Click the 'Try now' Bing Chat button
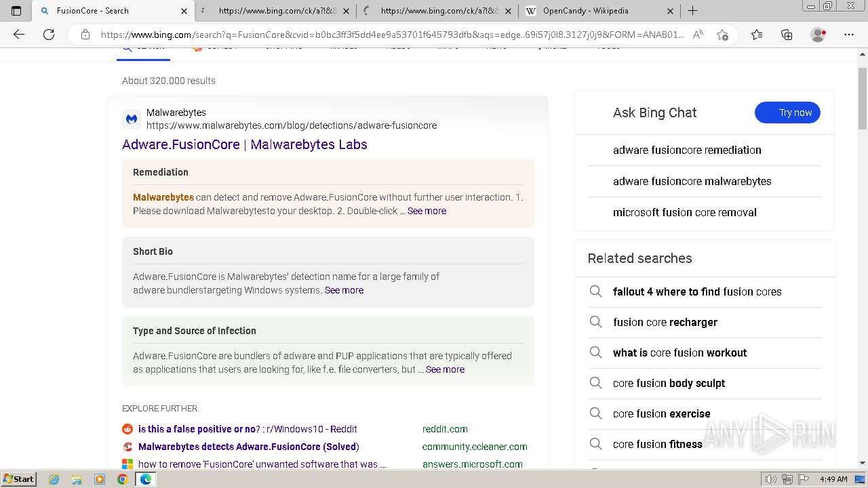 [x=787, y=113]
